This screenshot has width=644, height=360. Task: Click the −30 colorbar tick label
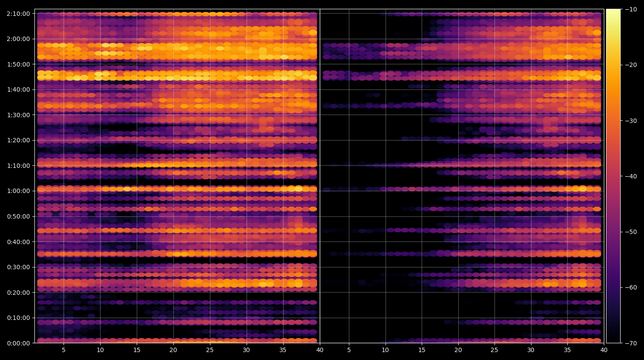[631, 121]
